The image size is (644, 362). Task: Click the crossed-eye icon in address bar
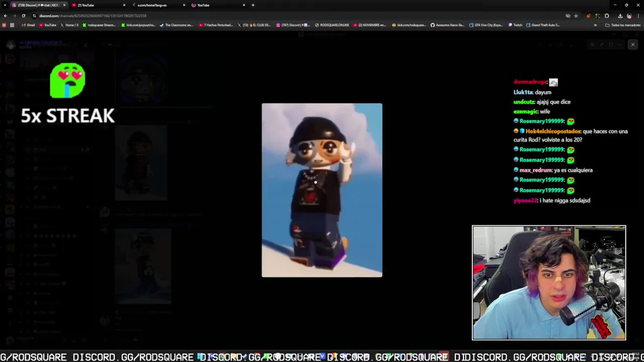click(x=568, y=16)
